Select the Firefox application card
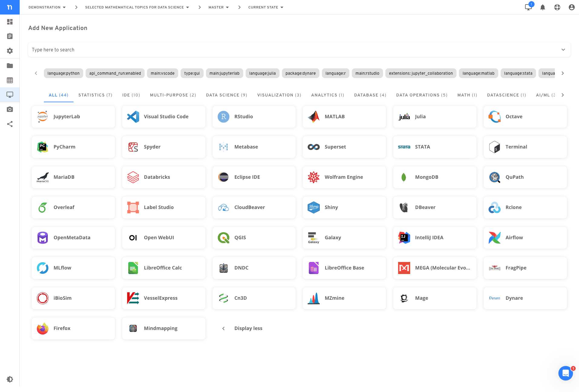 [74, 328]
